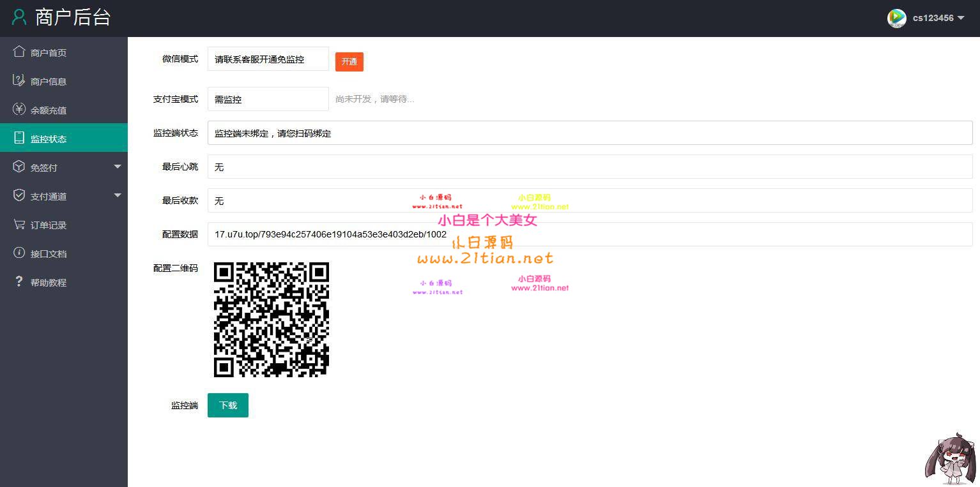
Task: Go to 余额充值 in the sidebar
Action: pos(64,110)
